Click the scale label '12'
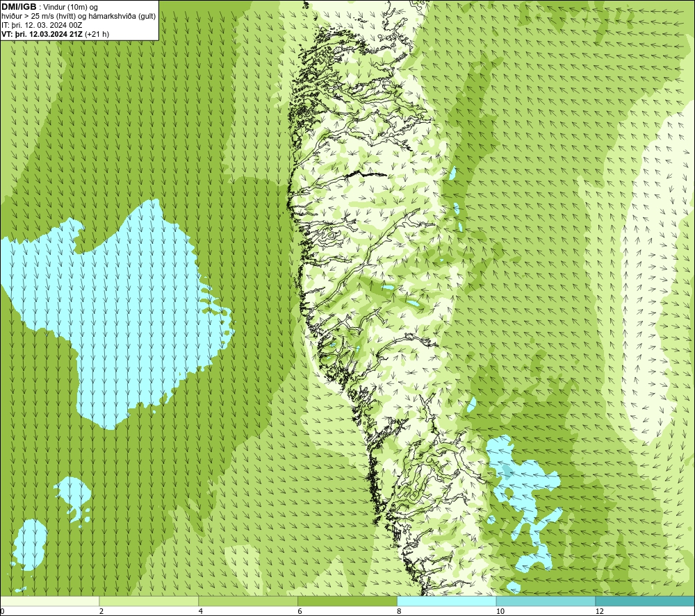Viewport: 695px width, 616px height. pos(600,611)
